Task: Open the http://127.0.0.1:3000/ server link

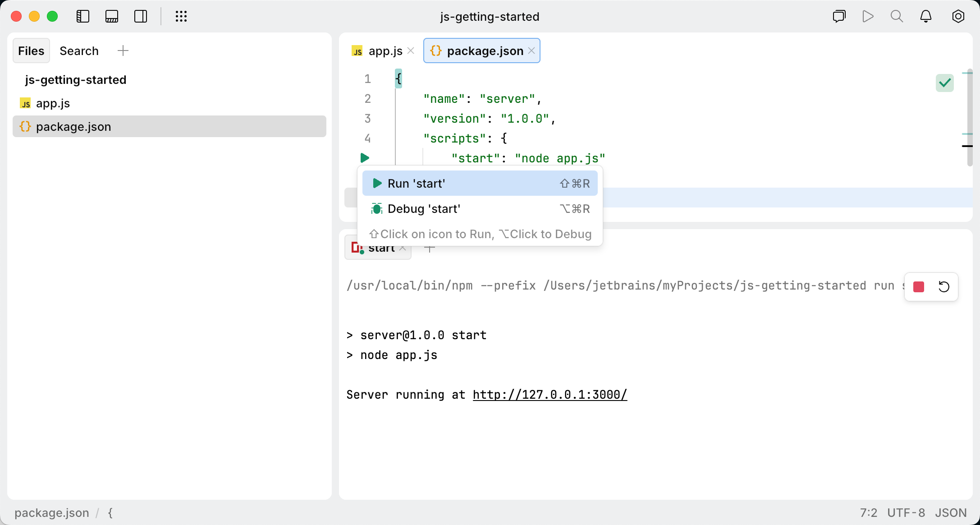Action: pos(549,395)
